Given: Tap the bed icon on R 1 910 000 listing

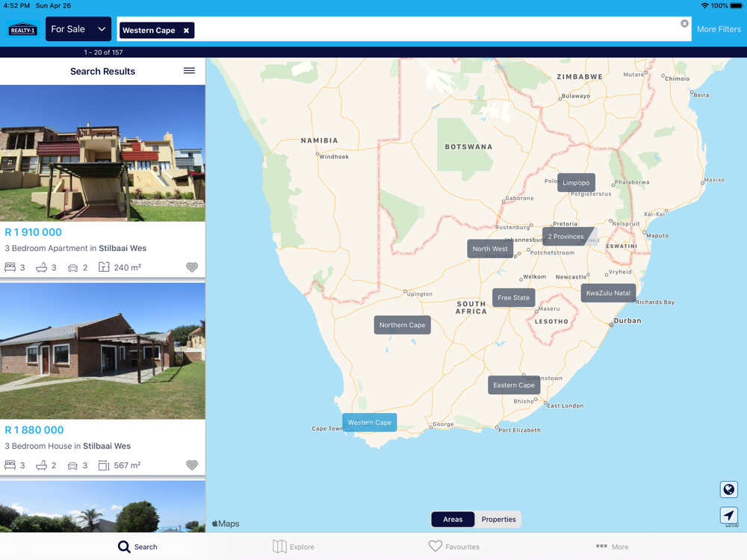Looking at the screenshot, I should [x=10, y=267].
